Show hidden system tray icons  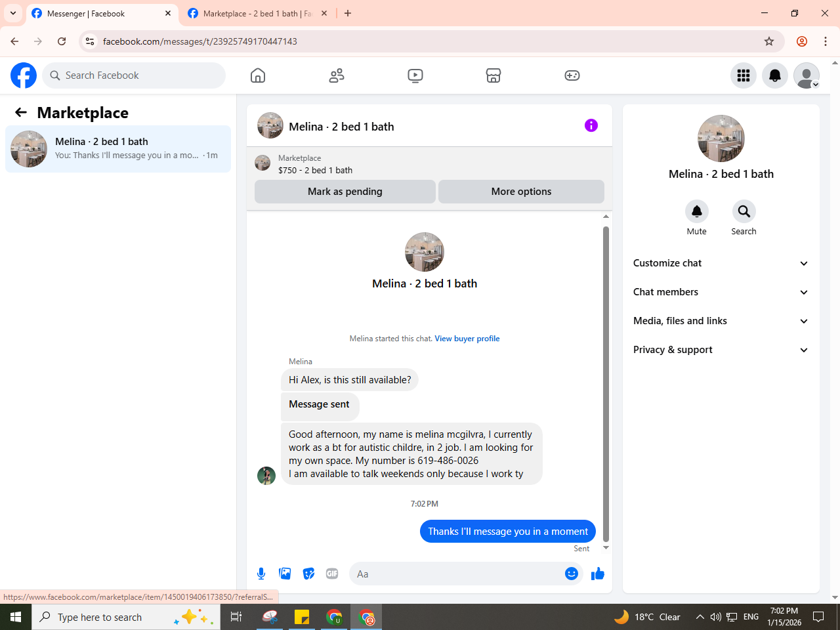coord(700,617)
